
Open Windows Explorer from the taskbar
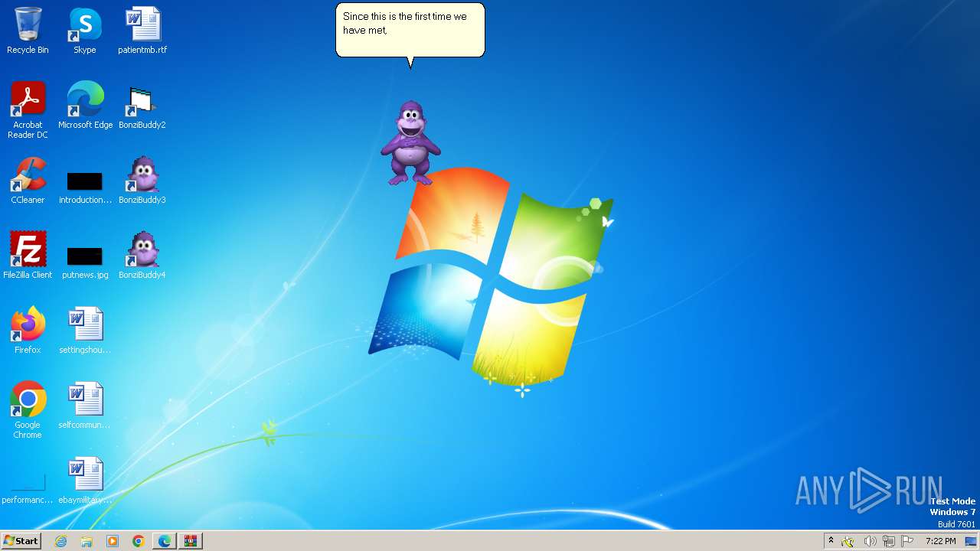tap(87, 541)
